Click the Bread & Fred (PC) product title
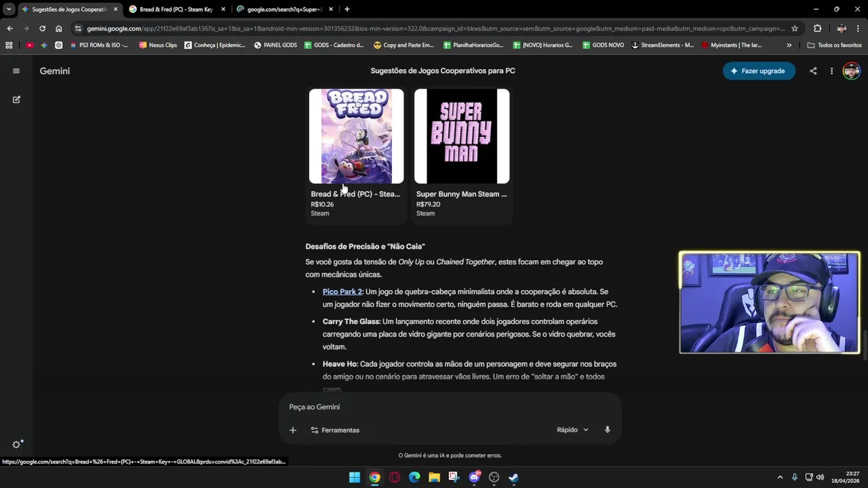Viewport: 868px width, 488px height. click(x=355, y=194)
